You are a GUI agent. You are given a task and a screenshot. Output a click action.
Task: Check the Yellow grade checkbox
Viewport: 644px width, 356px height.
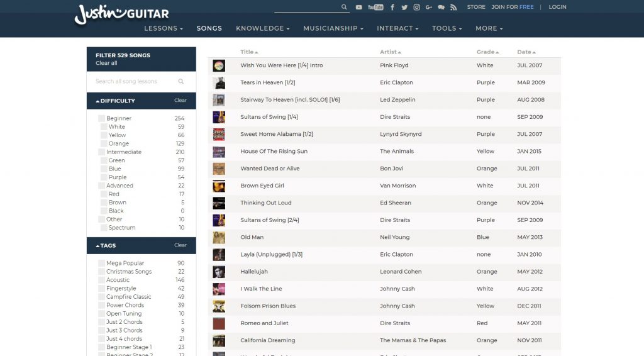104,135
